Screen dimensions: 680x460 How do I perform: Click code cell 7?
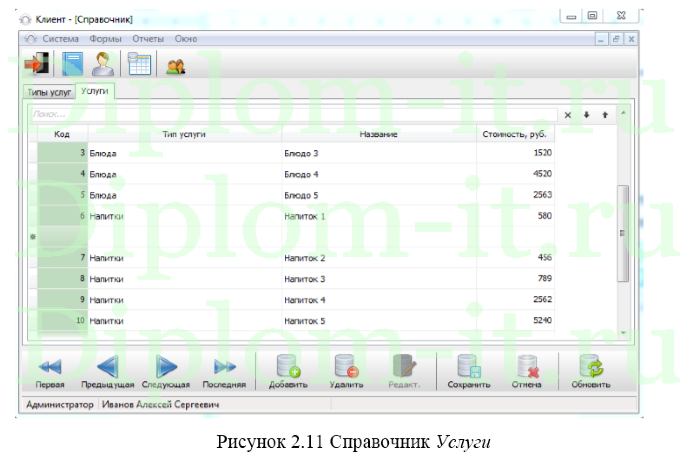point(62,258)
